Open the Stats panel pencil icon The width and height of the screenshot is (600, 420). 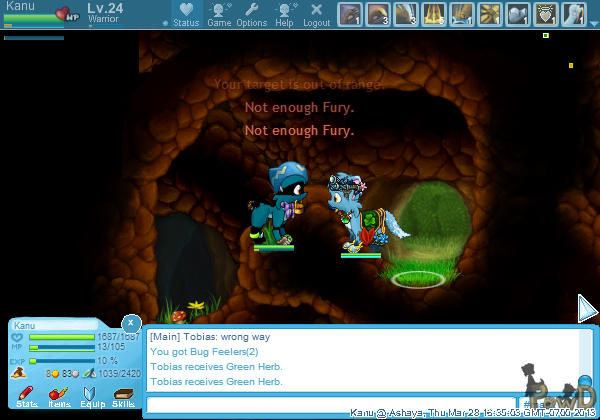tap(26, 397)
